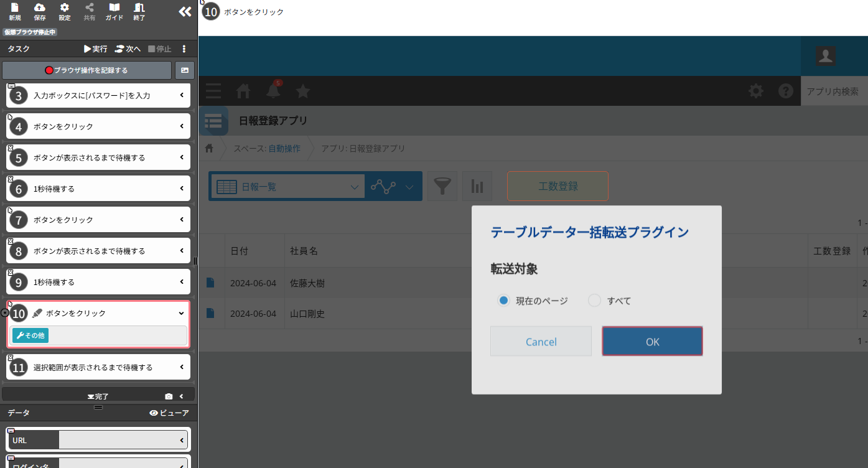Click the 保存 (save) icon
The width and height of the screenshot is (868, 468).
click(39, 11)
